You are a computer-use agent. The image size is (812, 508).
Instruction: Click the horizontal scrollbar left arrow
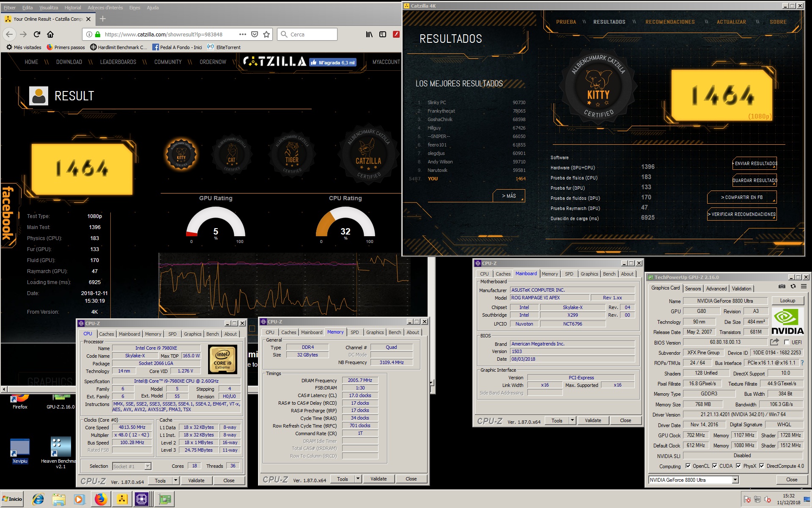coord(4,389)
